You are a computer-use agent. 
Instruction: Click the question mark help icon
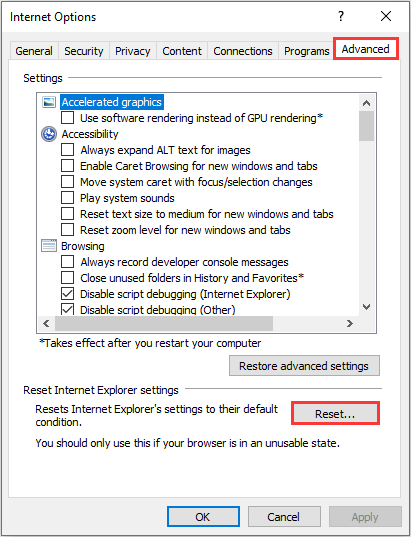pos(341,16)
